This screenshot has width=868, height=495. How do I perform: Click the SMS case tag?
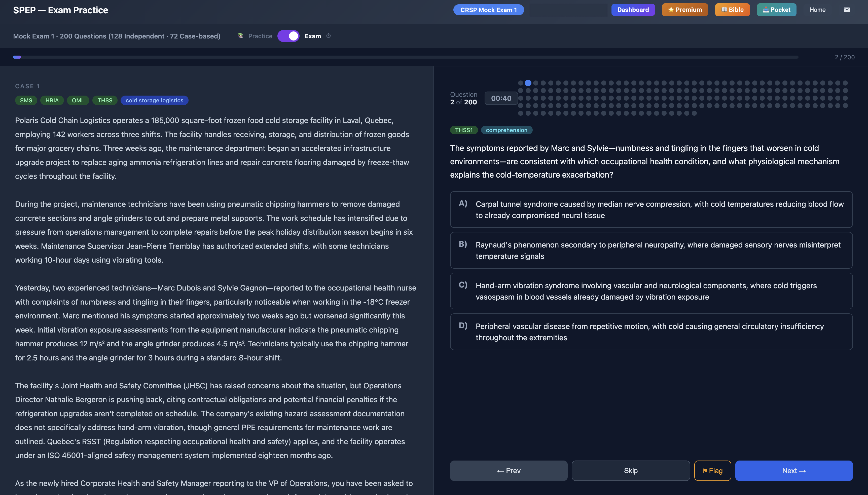pyautogui.click(x=26, y=100)
